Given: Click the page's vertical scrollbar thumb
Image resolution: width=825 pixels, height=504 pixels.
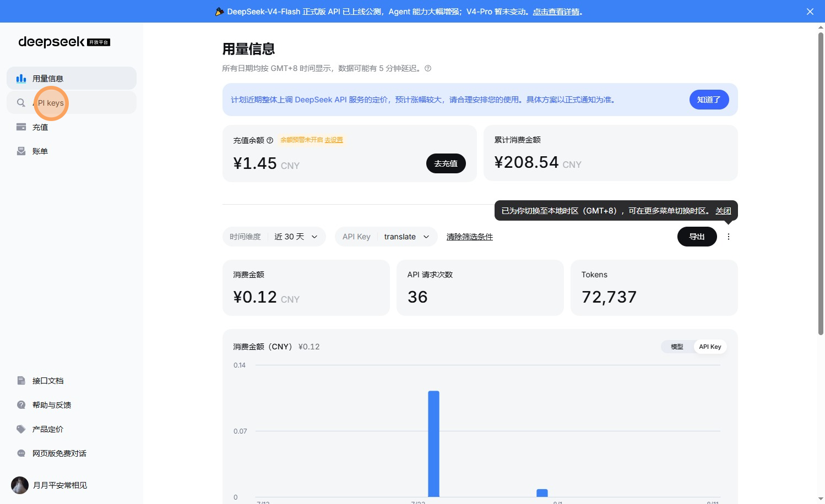Looking at the screenshot, I should coord(821,184).
